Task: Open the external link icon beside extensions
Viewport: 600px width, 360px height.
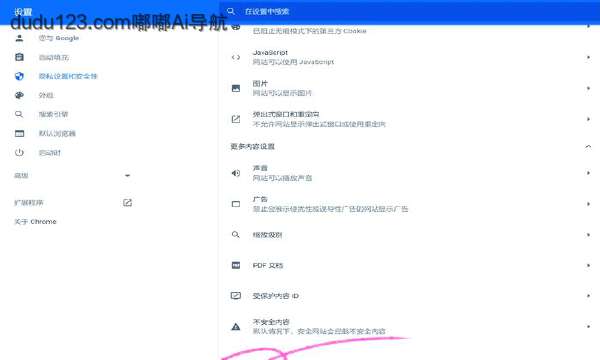Action: pos(127,202)
